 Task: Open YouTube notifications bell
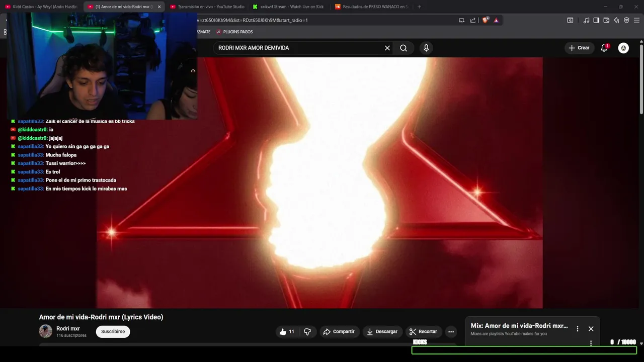pos(604,48)
